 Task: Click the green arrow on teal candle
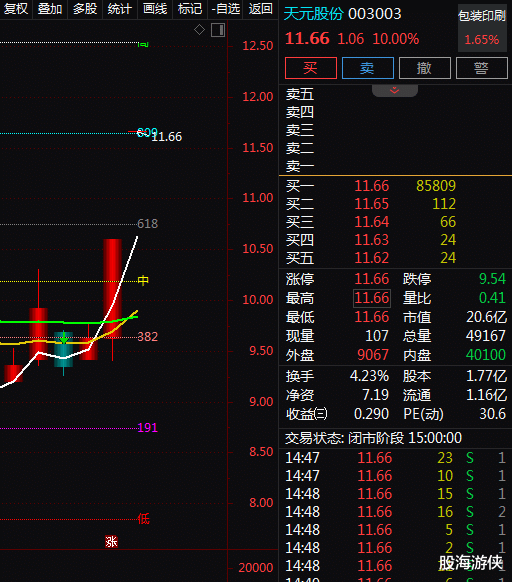64,337
